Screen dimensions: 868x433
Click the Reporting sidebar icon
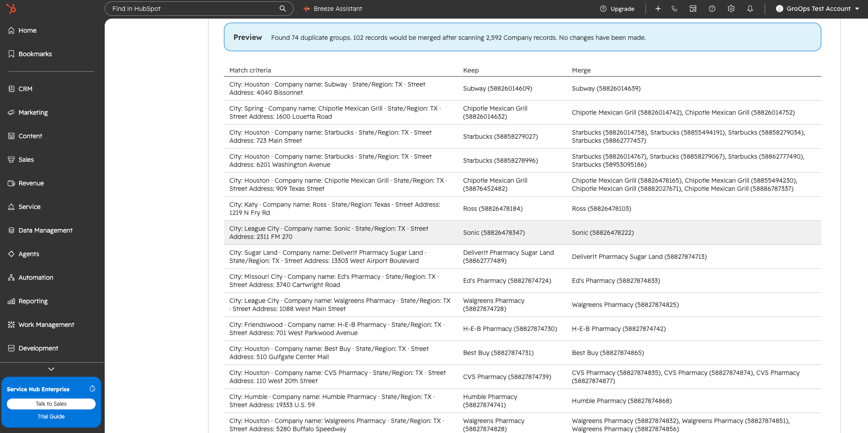11,301
